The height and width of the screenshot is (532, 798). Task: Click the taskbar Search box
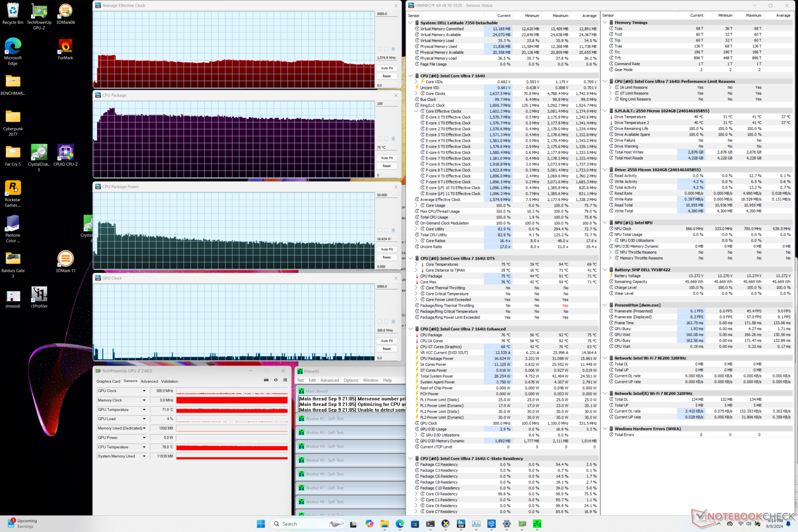(307, 524)
